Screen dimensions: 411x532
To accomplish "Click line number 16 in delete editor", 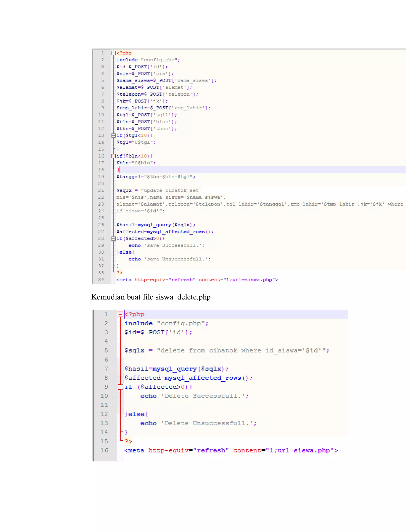I will point(104,450).
